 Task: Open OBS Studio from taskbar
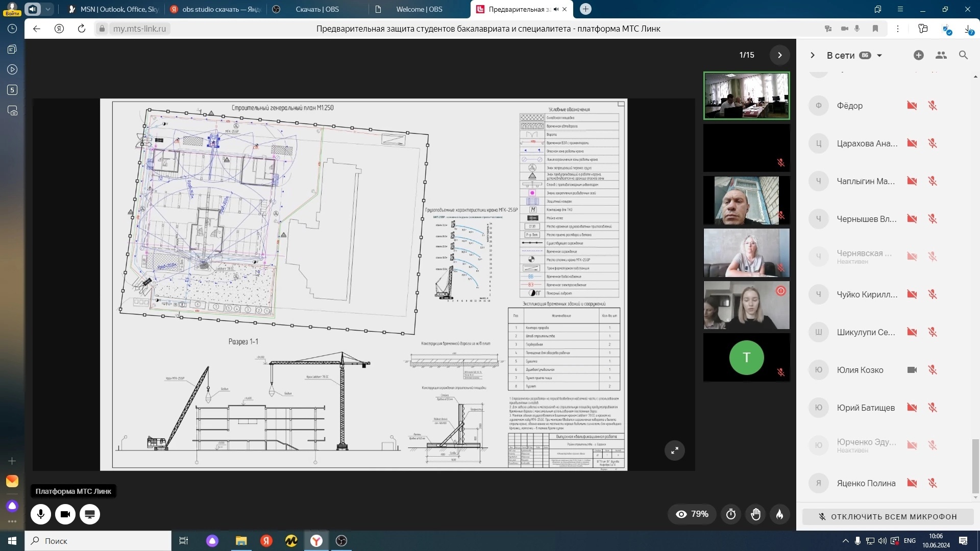coord(341,541)
